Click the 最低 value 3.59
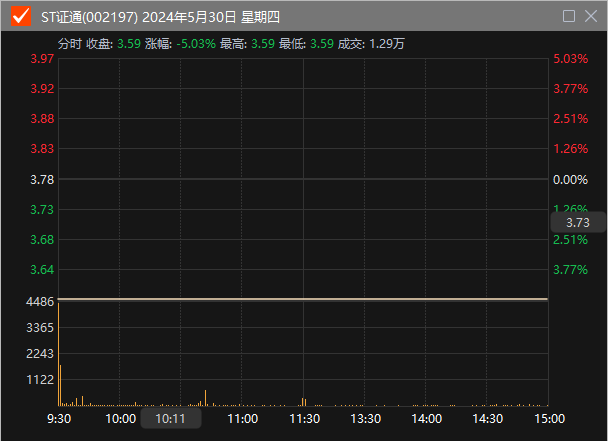This screenshot has height=441, width=608. point(322,44)
